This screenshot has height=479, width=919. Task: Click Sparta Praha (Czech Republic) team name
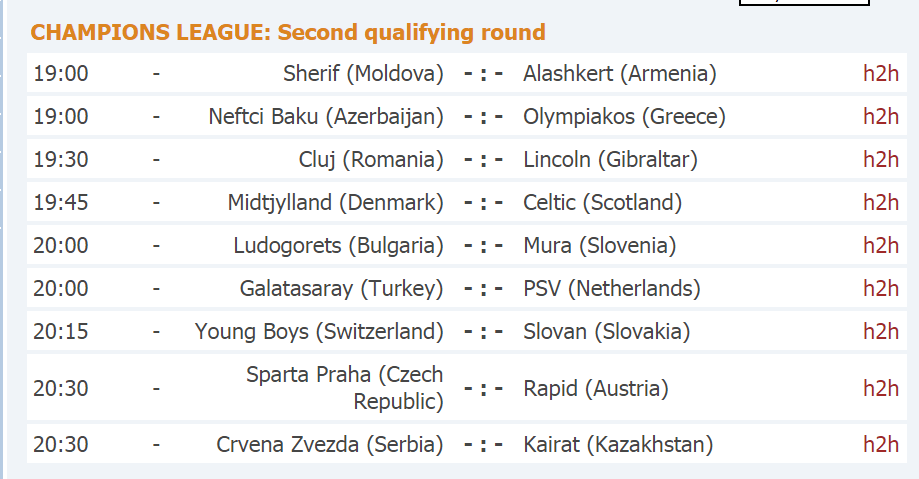pos(345,388)
